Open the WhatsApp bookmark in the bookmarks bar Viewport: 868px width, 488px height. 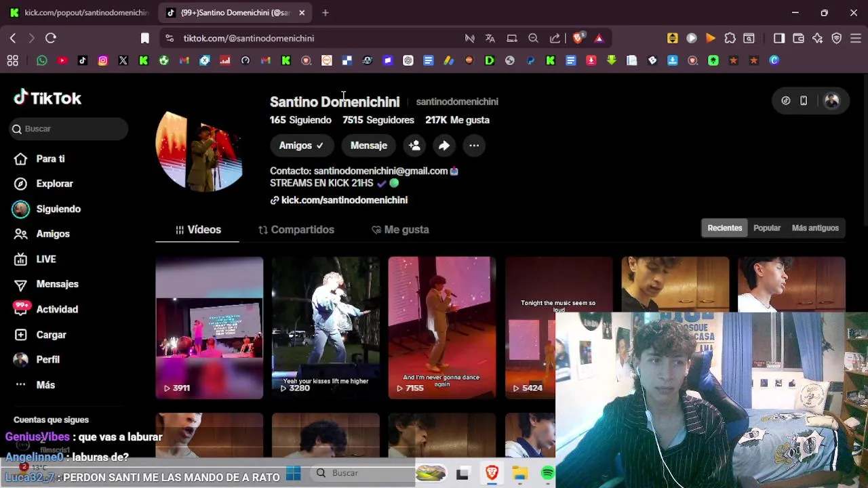[x=42, y=60]
